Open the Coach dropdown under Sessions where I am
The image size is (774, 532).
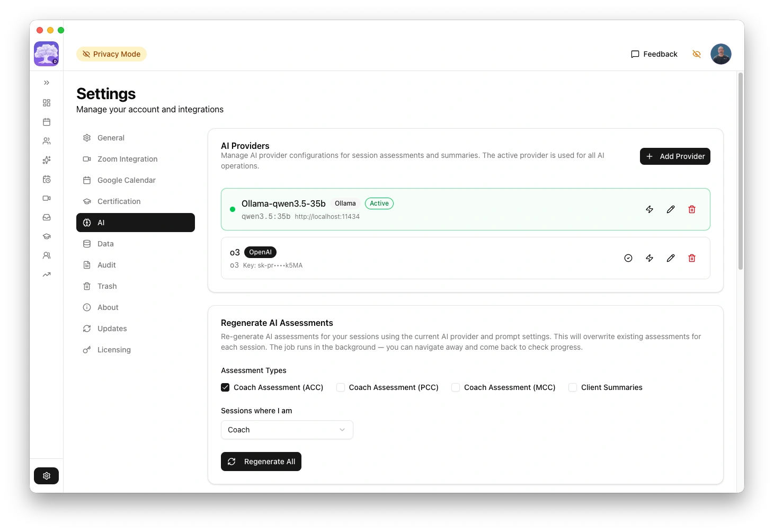[287, 430]
